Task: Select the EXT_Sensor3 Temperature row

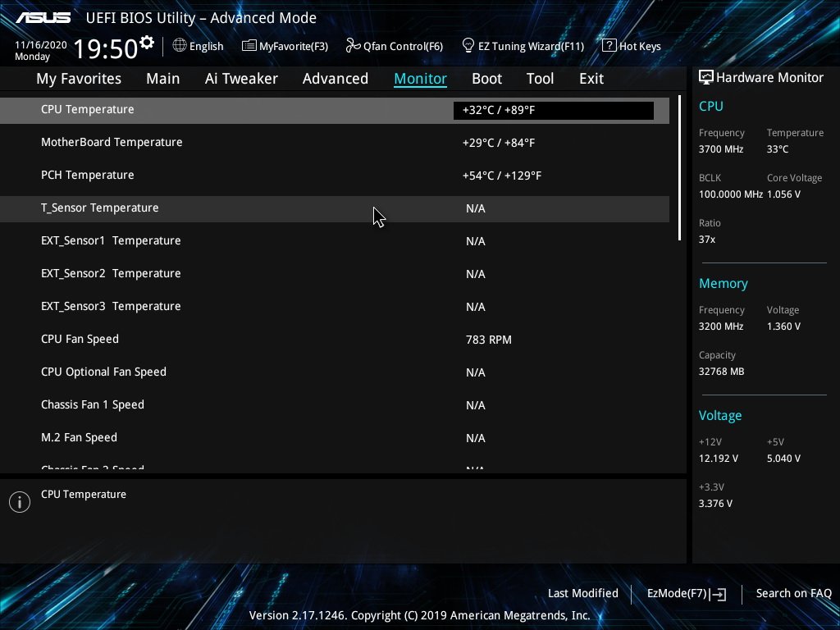Action: click(x=335, y=307)
